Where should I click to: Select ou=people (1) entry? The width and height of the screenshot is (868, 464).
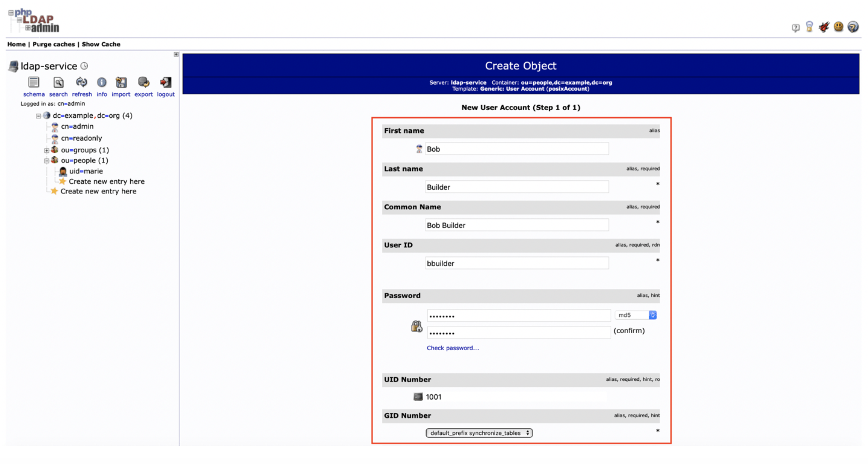coord(85,160)
